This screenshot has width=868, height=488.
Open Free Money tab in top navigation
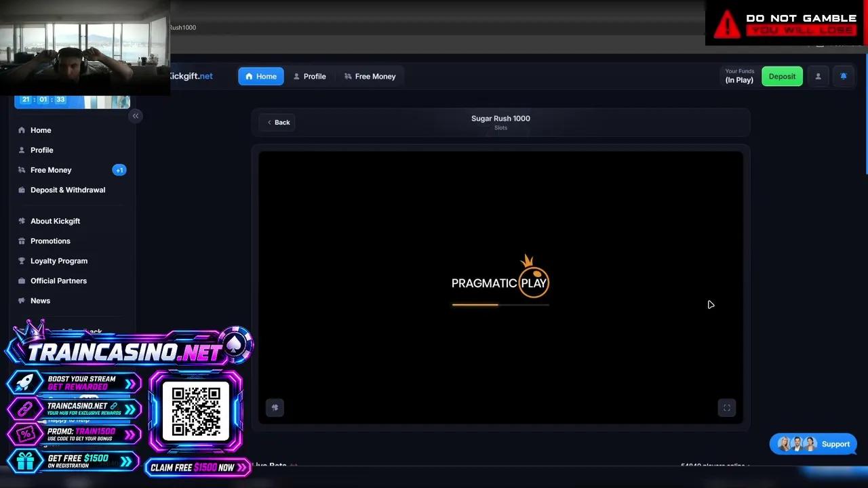[370, 77]
